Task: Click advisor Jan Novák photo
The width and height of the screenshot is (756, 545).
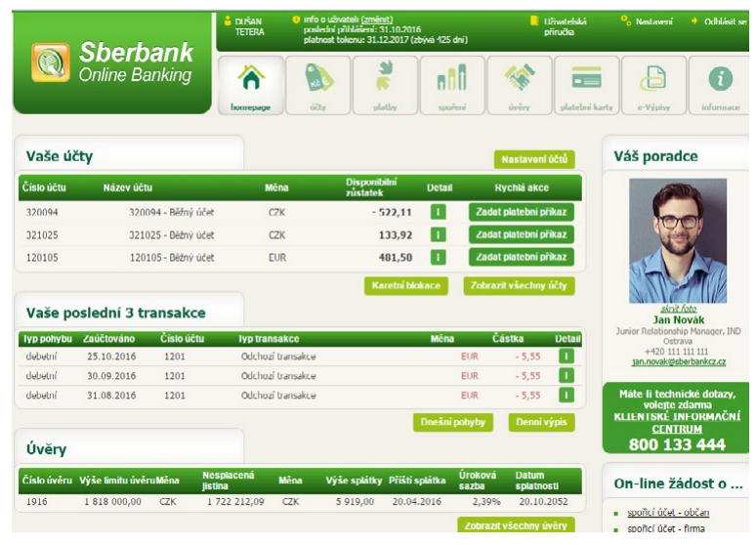Action: click(678, 240)
